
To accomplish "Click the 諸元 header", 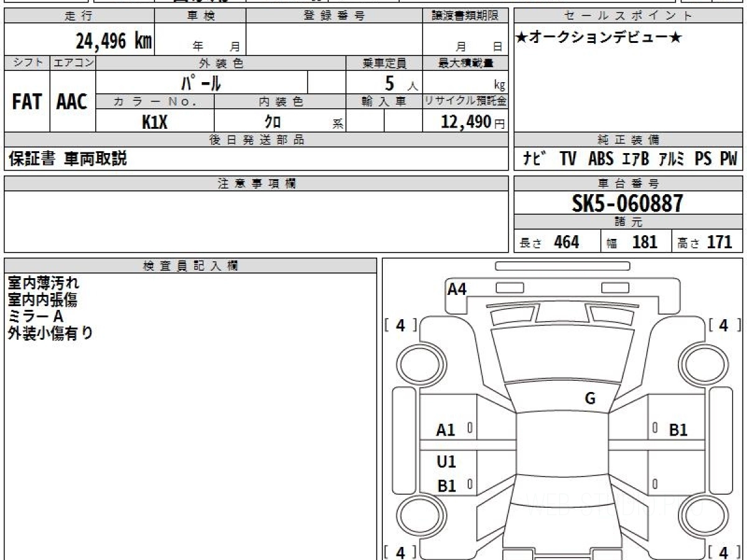I will (x=629, y=222).
